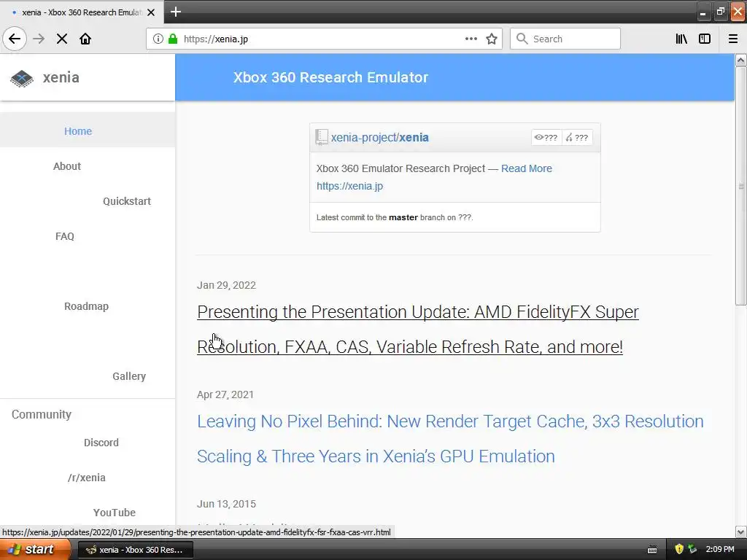Click the watchers eye count button

[x=546, y=138]
